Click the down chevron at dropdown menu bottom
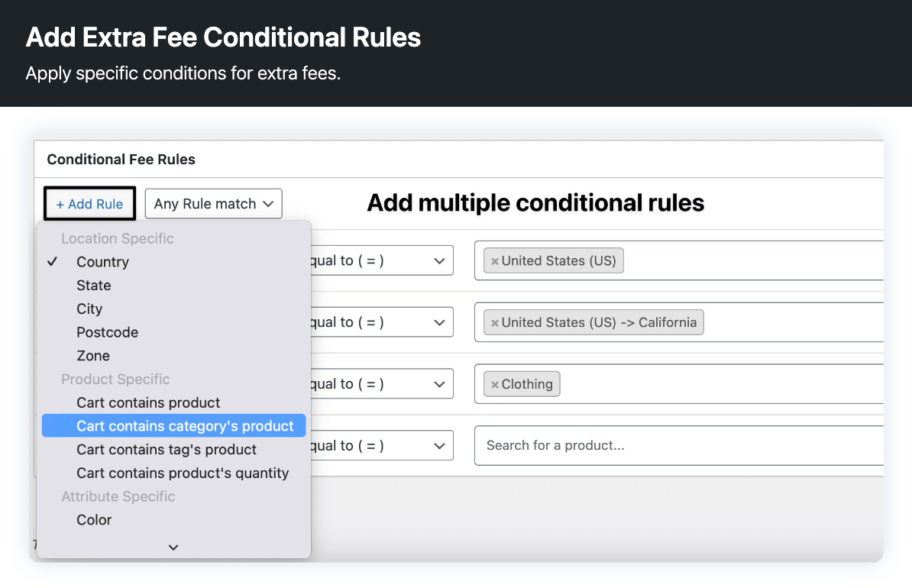This screenshot has height=588, width=912. 173,548
